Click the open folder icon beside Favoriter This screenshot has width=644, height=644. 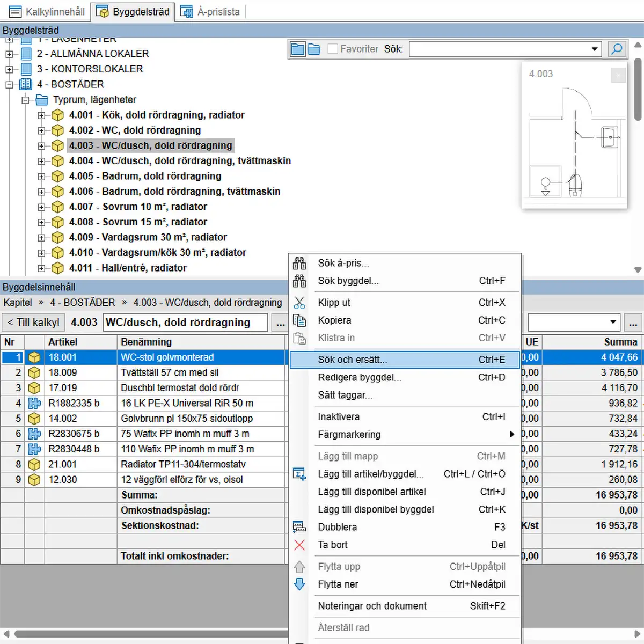pos(314,49)
